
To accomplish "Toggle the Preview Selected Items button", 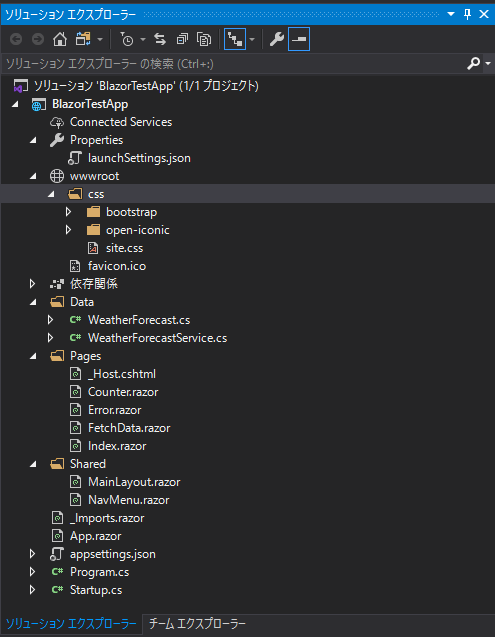I will [x=299, y=39].
